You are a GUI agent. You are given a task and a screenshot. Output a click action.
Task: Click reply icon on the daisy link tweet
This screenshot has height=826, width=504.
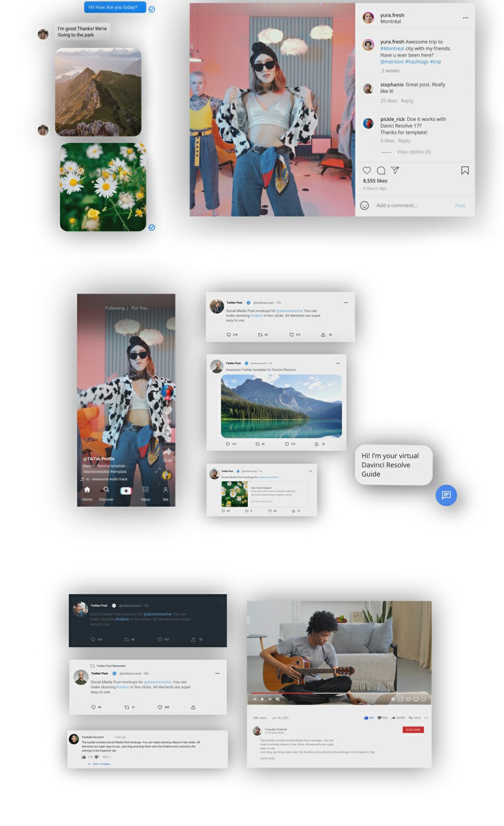click(x=223, y=511)
